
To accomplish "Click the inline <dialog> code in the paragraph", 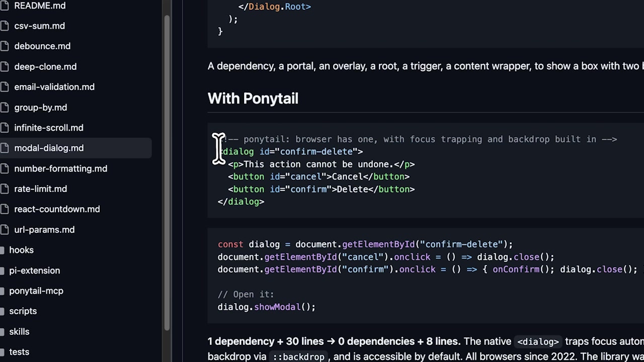I will click(x=538, y=342).
